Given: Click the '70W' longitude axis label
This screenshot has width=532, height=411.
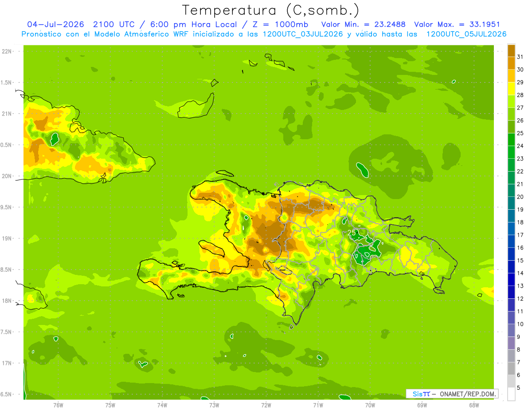Looking at the screenshot, I should [370, 405].
